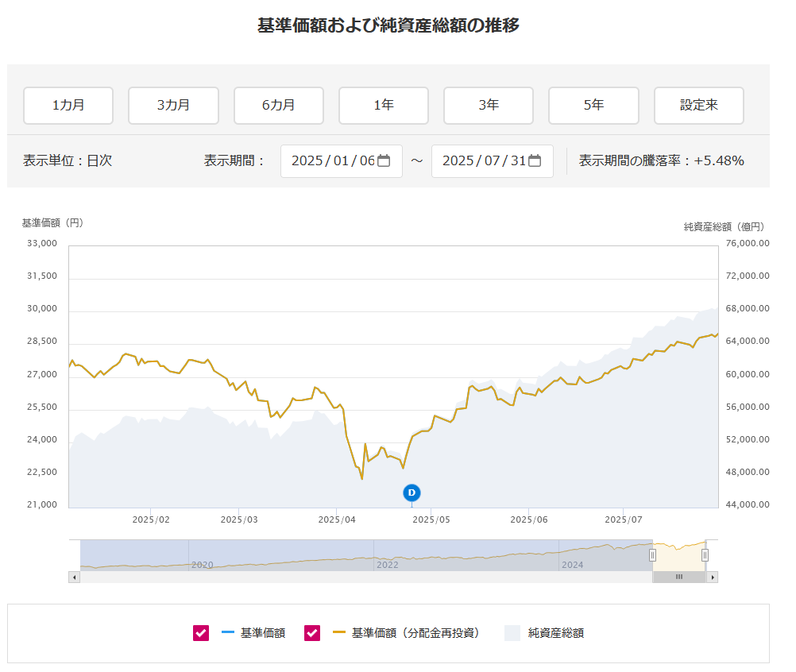Viewport: 796px width, 672px height.
Task: Show the 1年 period chart
Action: coord(384,106)
